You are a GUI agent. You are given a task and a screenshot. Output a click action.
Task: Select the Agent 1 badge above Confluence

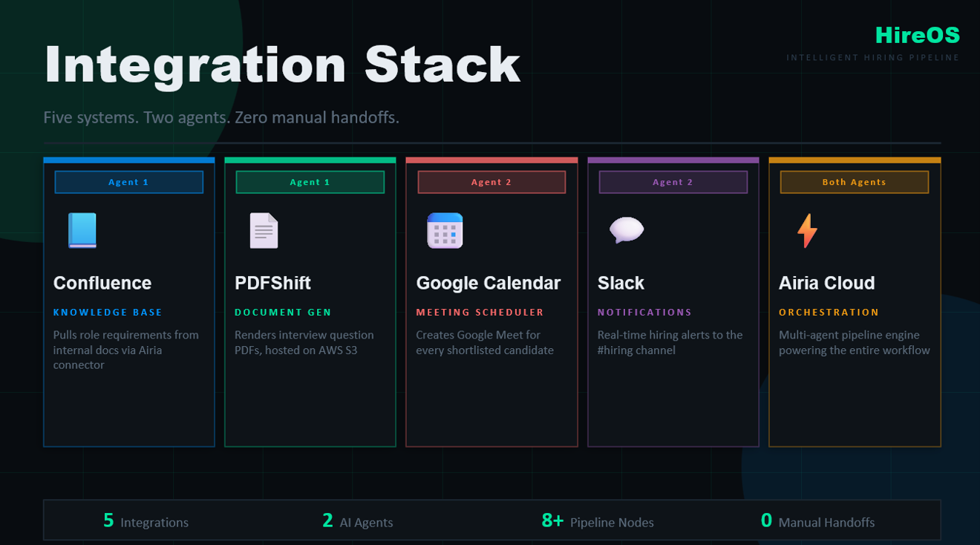129,182
